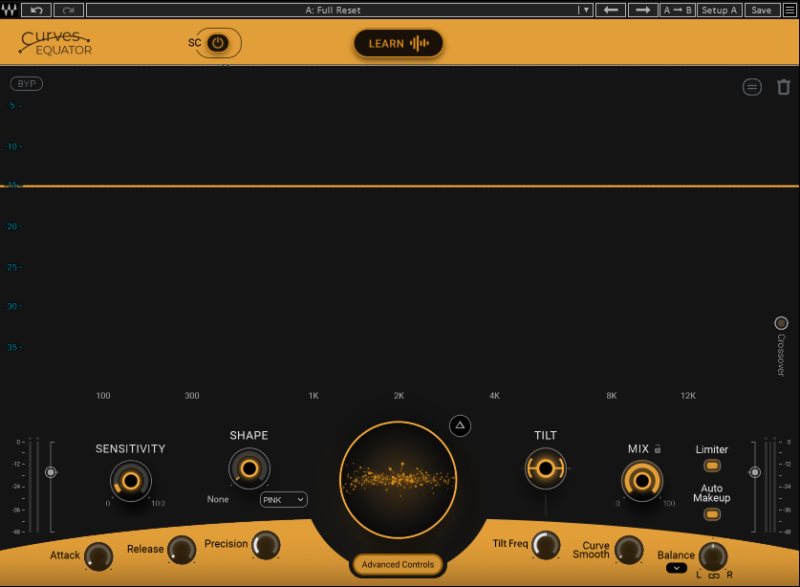Toggle the BYP bypass button
Image resolution: width=800 pixels, height=587 pixels.
27,84
